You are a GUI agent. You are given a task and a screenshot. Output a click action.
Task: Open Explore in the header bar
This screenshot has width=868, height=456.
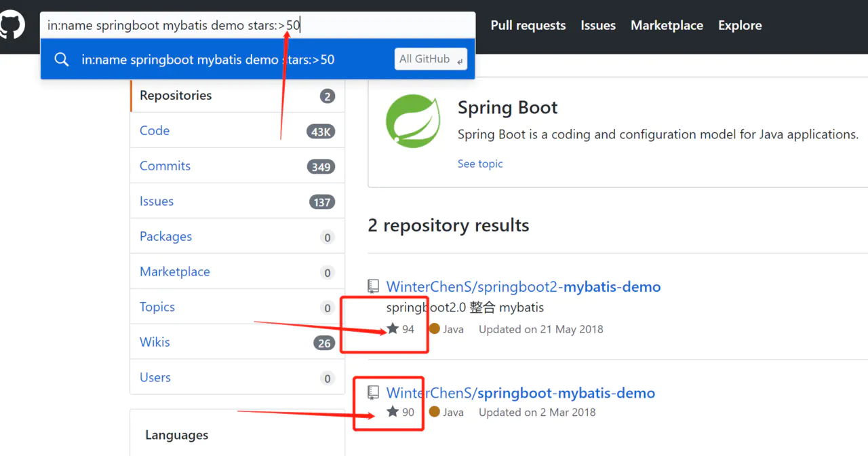pyautogui.click(x=740, y=26)
